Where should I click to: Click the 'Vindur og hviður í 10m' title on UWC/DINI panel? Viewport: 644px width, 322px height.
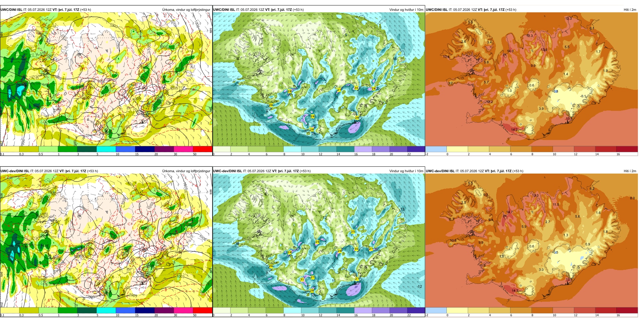click(406, 10)
